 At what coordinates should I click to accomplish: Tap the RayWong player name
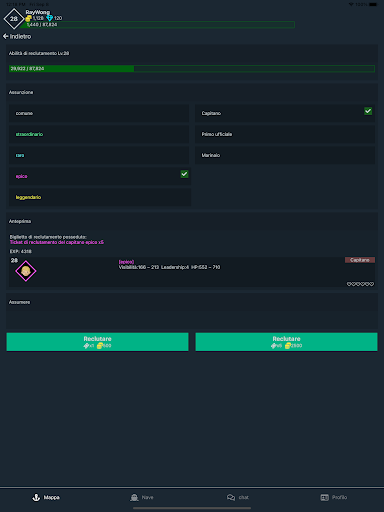pos(38,12)
